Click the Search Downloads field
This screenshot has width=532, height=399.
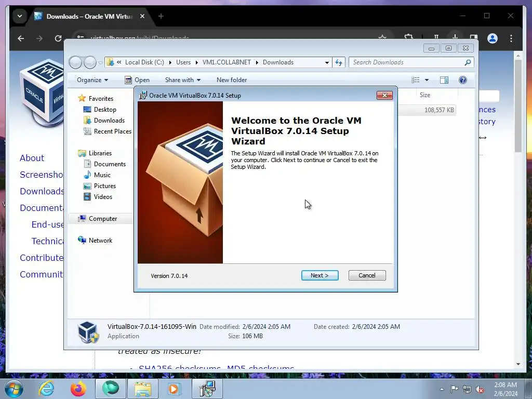click(407, 62)
